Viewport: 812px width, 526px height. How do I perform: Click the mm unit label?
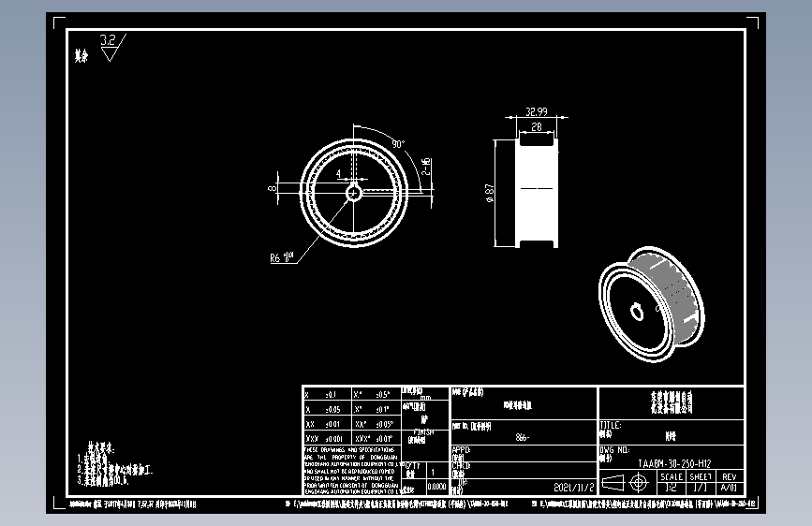click(426, 398)
